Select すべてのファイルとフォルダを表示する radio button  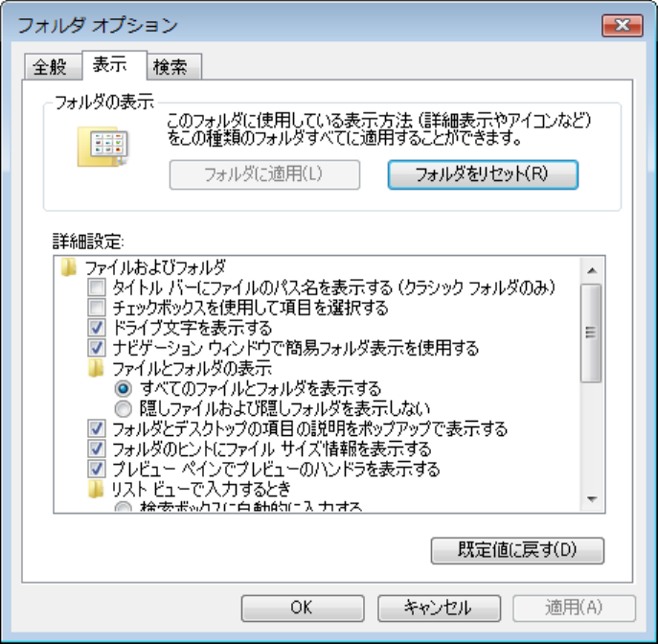point(123,388)
